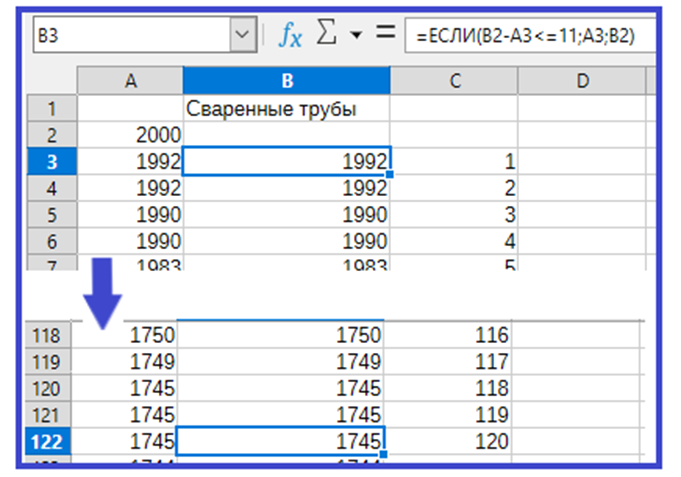Open the Sum function dropdown arrow
The height and width of the screenshot is (477, 681).
[355, 36]
